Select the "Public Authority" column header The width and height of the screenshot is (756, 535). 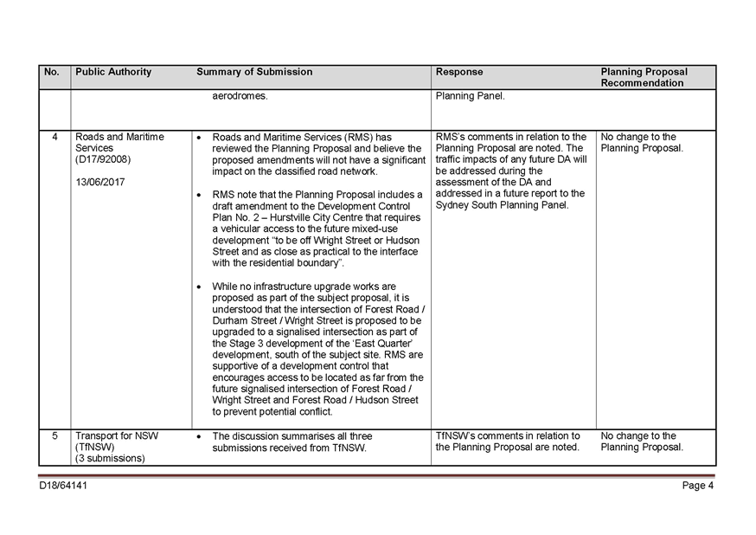pyautogui.click(x=113, y=72)
